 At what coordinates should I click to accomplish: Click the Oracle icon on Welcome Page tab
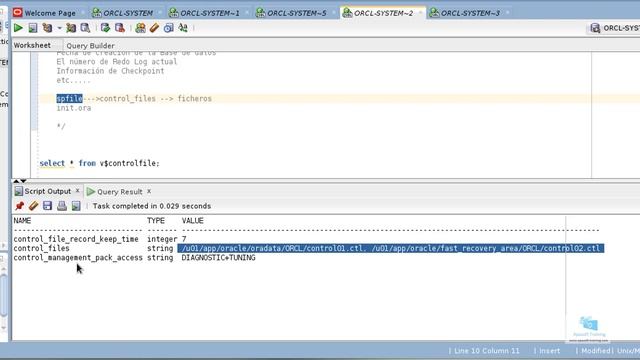[18, 13]
